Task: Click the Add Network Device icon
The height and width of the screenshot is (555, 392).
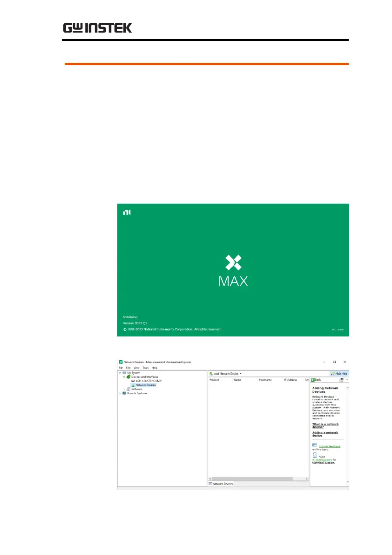Action: [x=211, y=374]
